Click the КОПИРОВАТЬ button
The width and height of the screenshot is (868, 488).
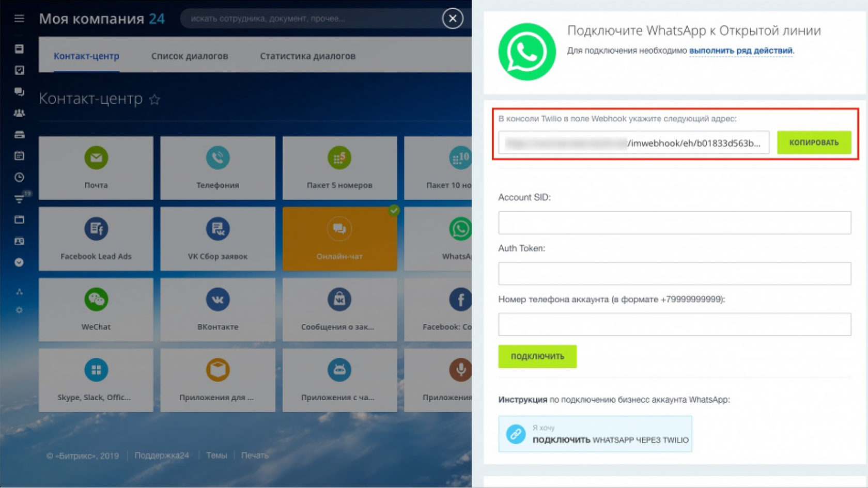(x=814, y=143)
